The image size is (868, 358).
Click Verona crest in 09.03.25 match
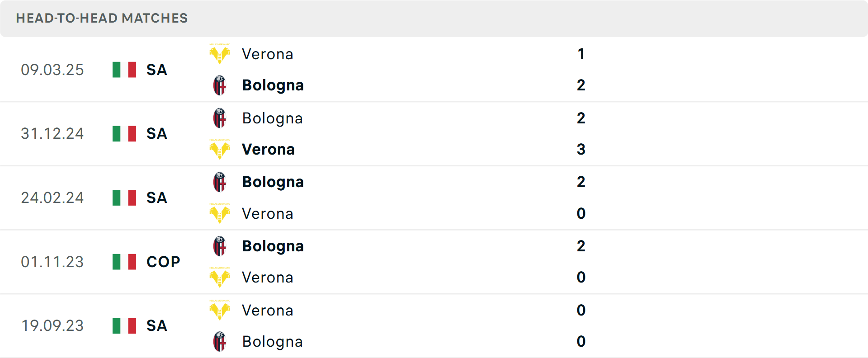tap(220, 54)
